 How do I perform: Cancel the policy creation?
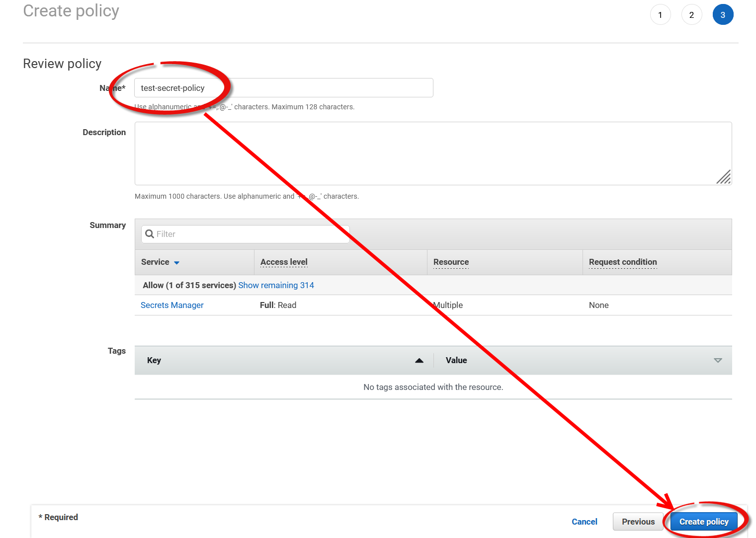[584, 522]
